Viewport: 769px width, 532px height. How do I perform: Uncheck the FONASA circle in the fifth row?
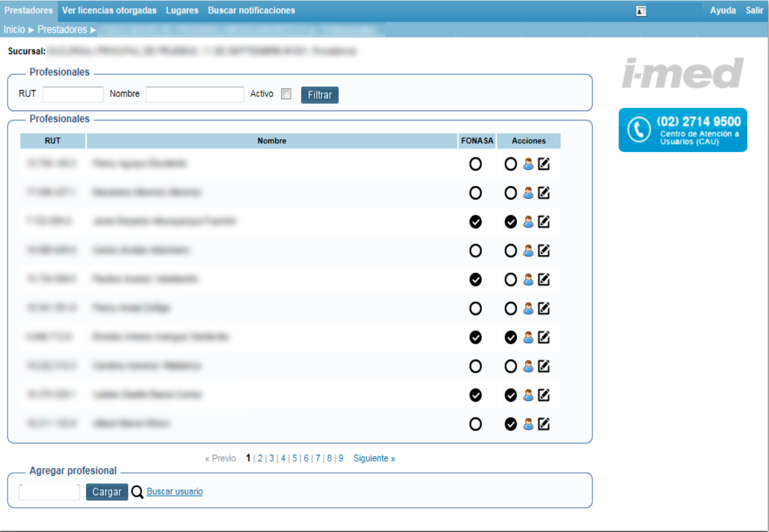tap(475, 280)
